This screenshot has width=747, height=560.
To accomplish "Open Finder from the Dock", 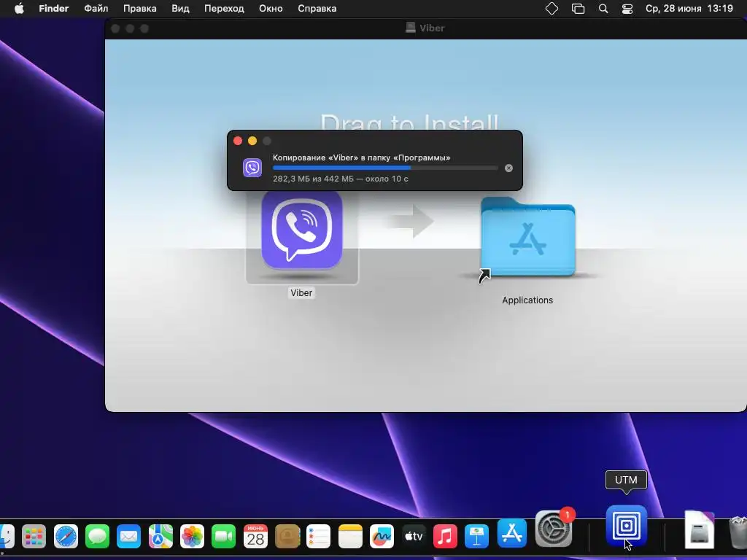I will click(6, 537).
